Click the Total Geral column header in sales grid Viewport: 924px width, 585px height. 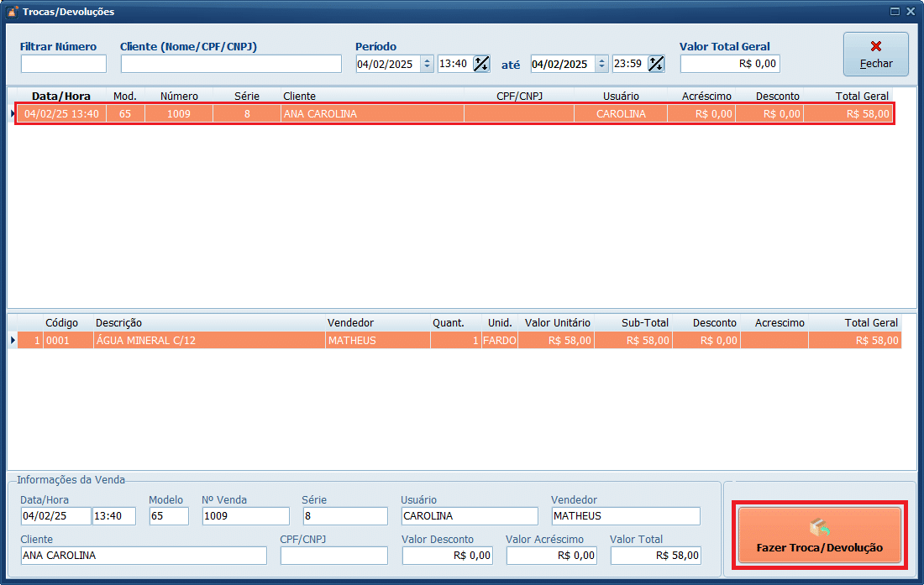[x=862, y=96]
